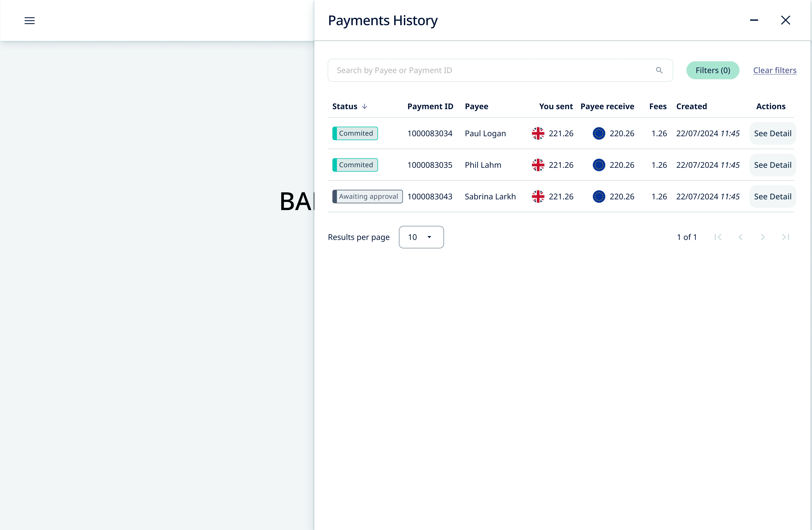Click the EU flag in Paul Logan's row

598,133
